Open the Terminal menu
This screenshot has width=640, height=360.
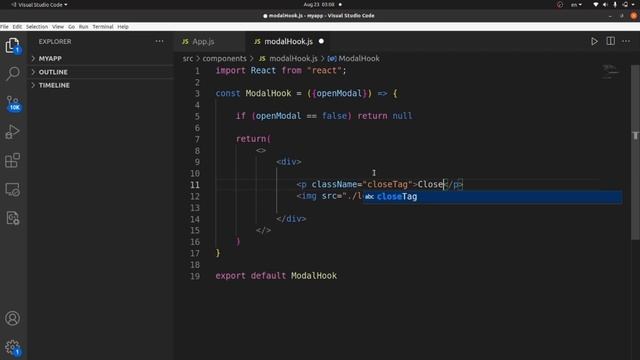point(102,27)
